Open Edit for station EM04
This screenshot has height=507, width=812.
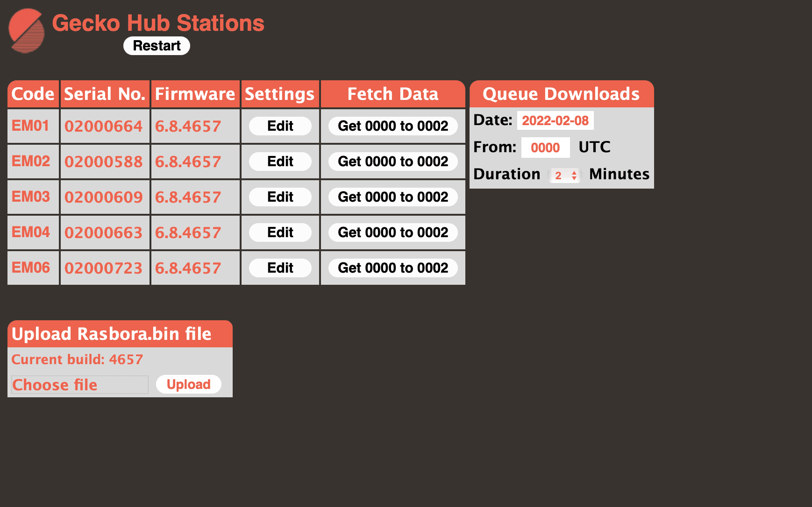(280, 232)
